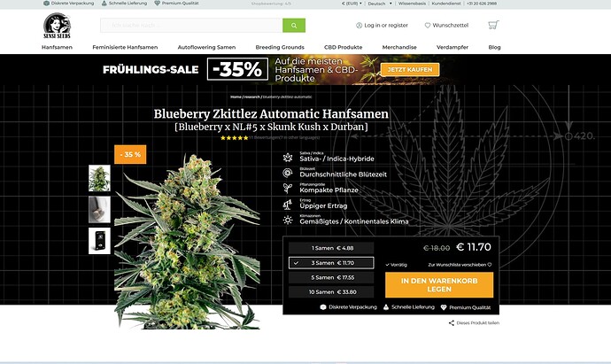This screenshot has width=611, height=364.
Task: Expand the Deutsch language dropdown
Action: (380, 4)
